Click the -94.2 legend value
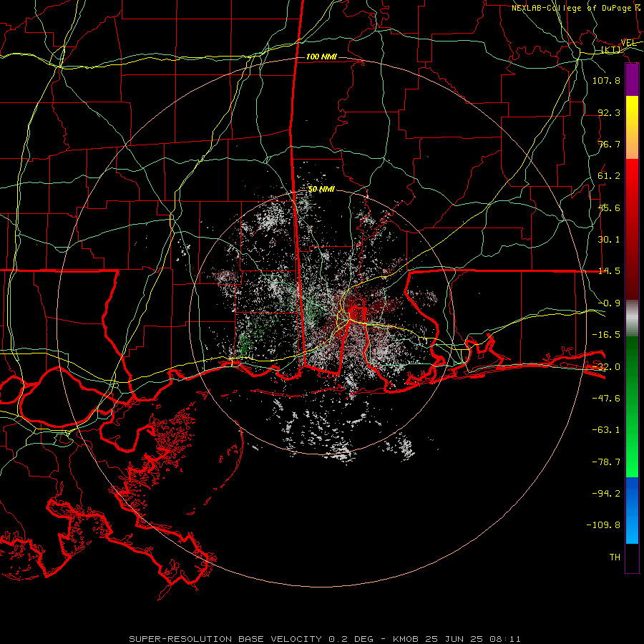Viewport: 644px width, 644px height. (606, 494)
